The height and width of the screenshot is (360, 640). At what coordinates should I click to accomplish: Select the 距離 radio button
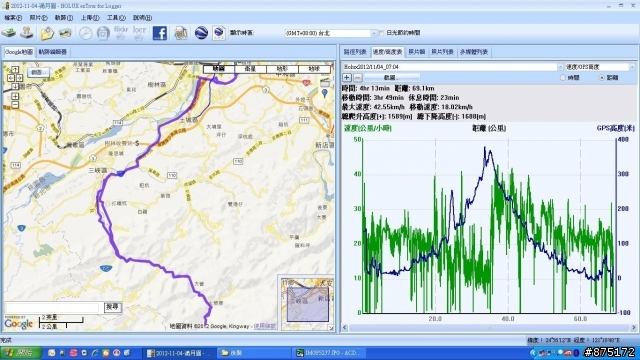(602, 78)
